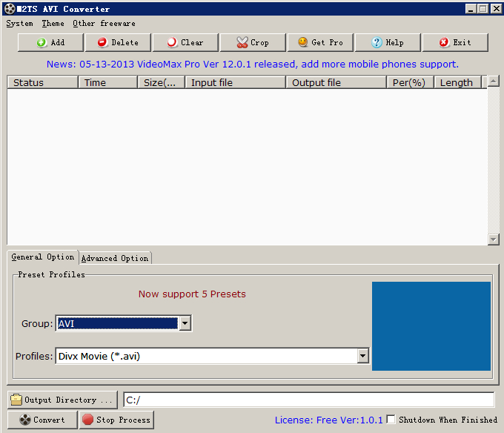The height and width of the screenshot is (433, 504).
Task: Click the Get Pro smiley button
Action: [x=320, y=42]
